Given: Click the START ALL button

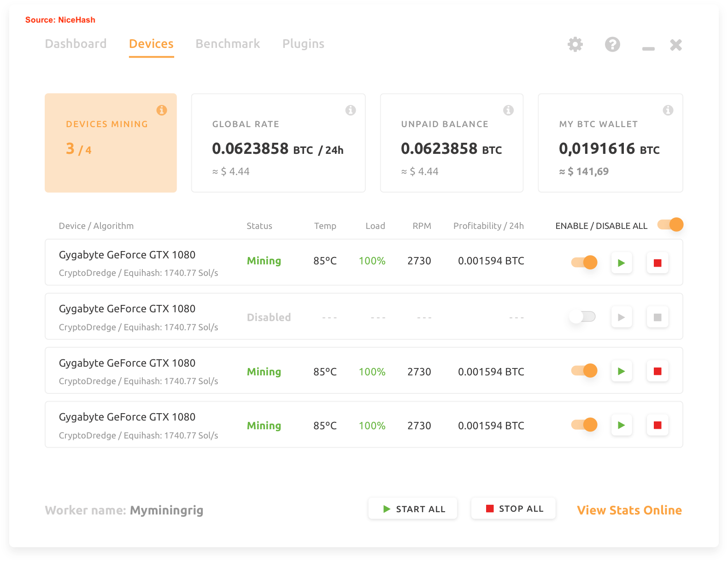Looking at the screenshot, I should [413, 508].
